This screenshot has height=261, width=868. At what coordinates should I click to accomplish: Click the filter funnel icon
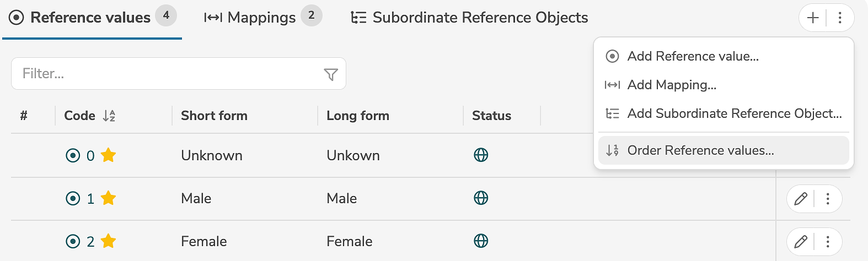tap(331, 74)
